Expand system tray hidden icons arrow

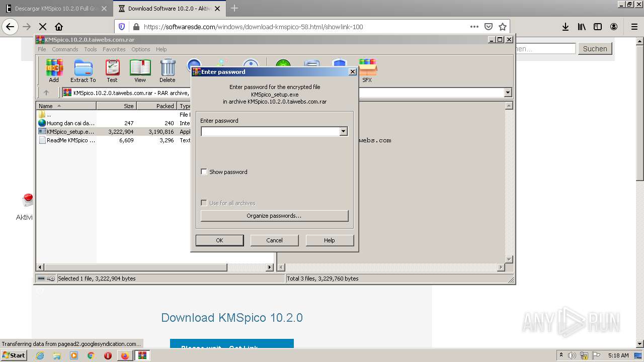click(561, 355)
